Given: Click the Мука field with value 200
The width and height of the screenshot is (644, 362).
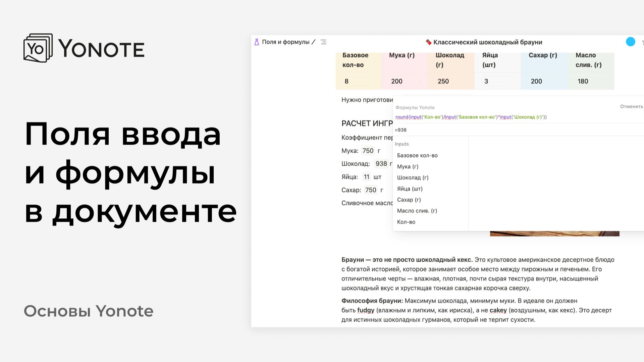Looking at the screenshot, I should (404, 81).
